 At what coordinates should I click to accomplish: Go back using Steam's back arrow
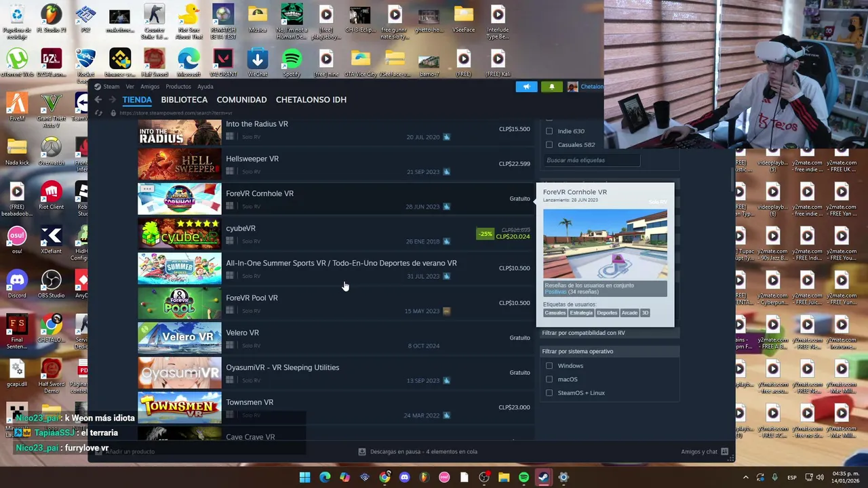[98, 100]
